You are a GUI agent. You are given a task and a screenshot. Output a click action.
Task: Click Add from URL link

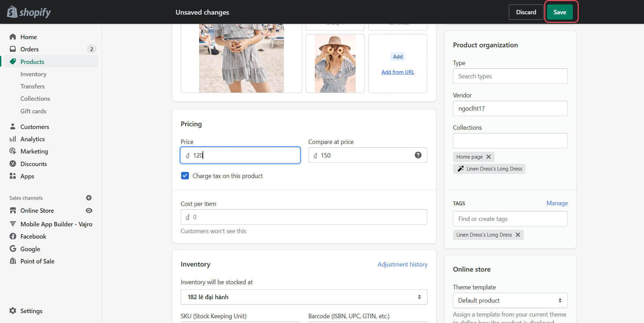398,72
